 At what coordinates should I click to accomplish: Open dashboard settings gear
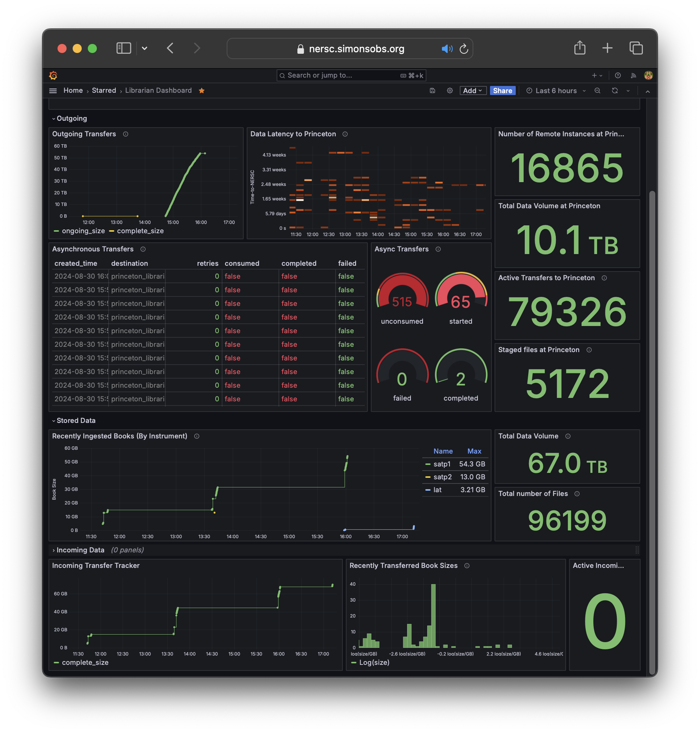[450, 90]
